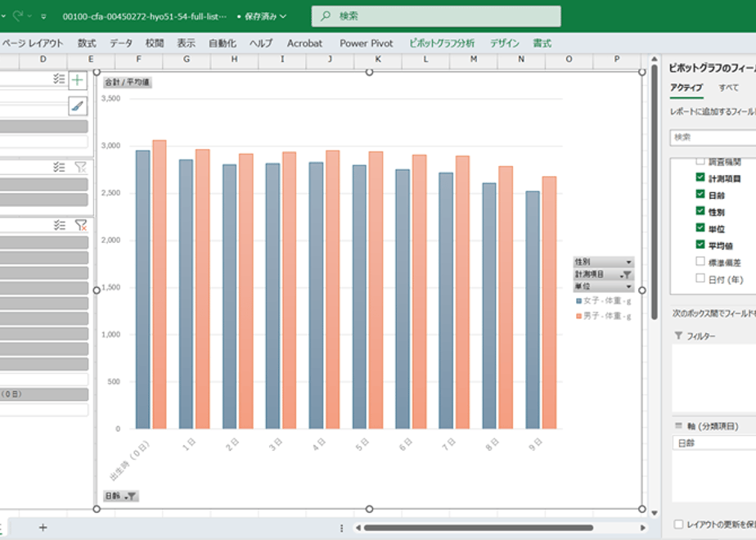This screenshot has width=756, height=540.
Task: Clear the slicer filter using the red-X funnel
Action: tap(80, 225)
